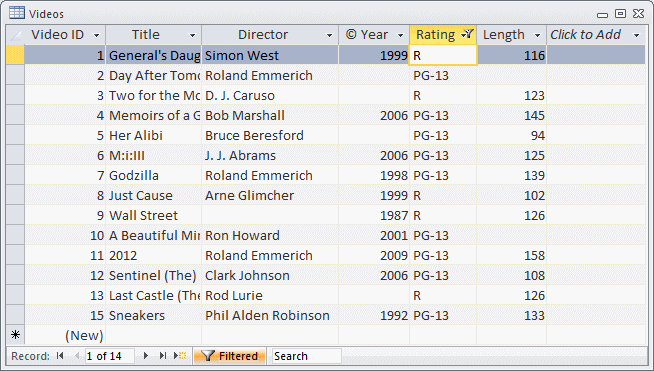The image size is (654, 371).
Task: Select the Video ID column header
Action: click(65, 35)
